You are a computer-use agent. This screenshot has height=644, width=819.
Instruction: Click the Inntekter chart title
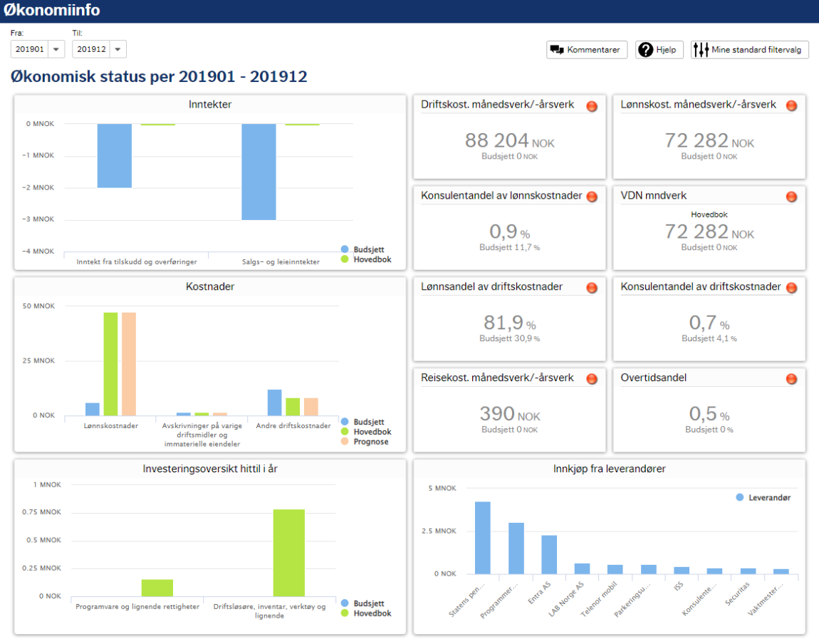210,105
